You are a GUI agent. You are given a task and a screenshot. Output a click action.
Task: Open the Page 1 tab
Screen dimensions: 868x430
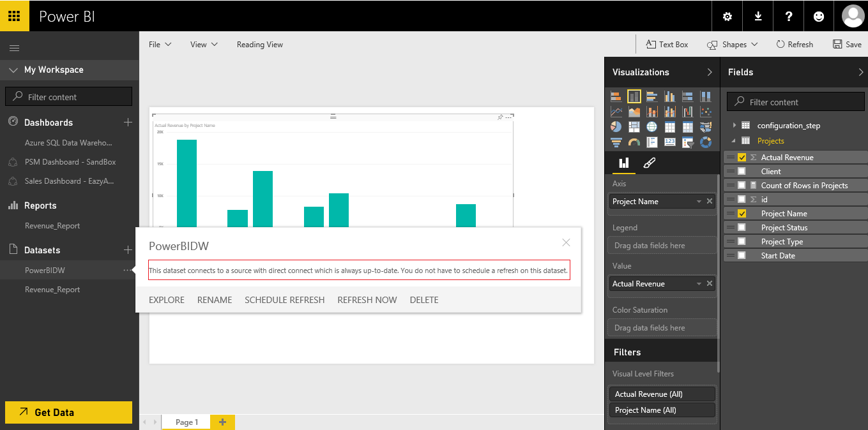[187, 422]
